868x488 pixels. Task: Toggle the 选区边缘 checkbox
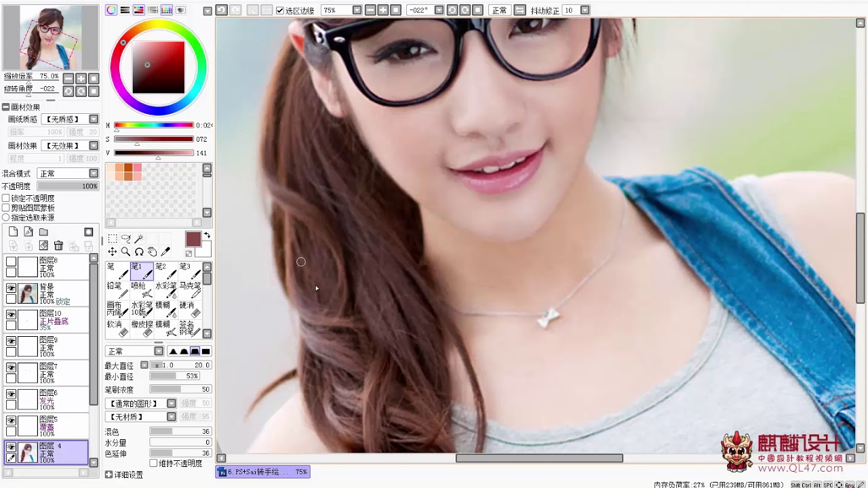pos(280,11)
